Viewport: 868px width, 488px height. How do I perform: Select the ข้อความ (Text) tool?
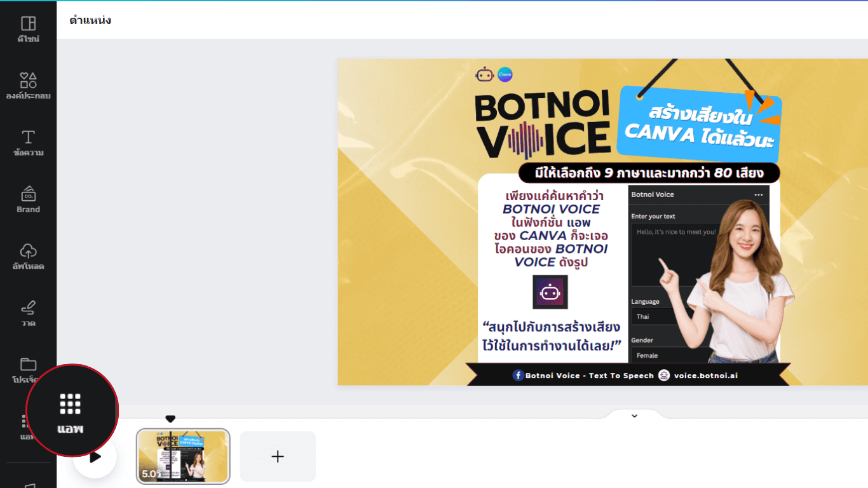click(x=28, y=143)
